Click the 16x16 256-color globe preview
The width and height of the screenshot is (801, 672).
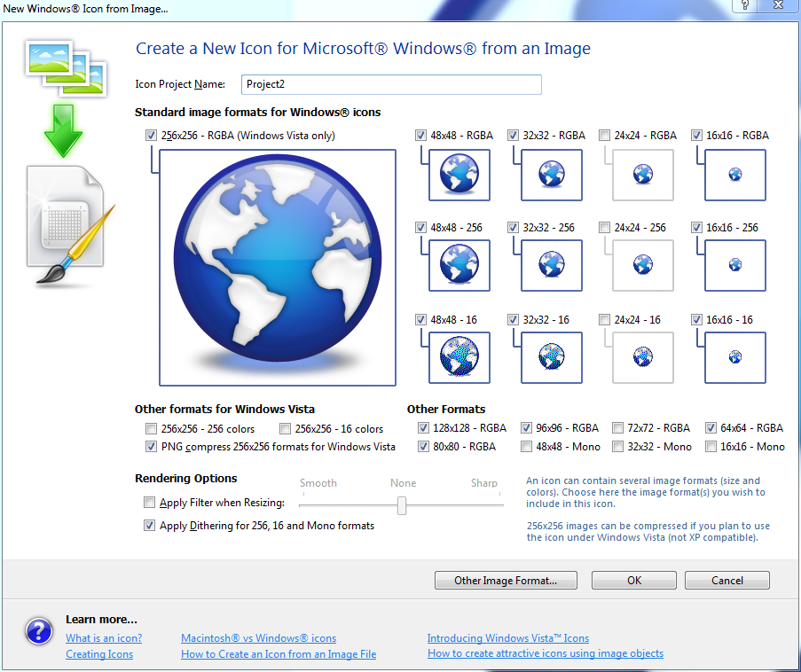735,266
